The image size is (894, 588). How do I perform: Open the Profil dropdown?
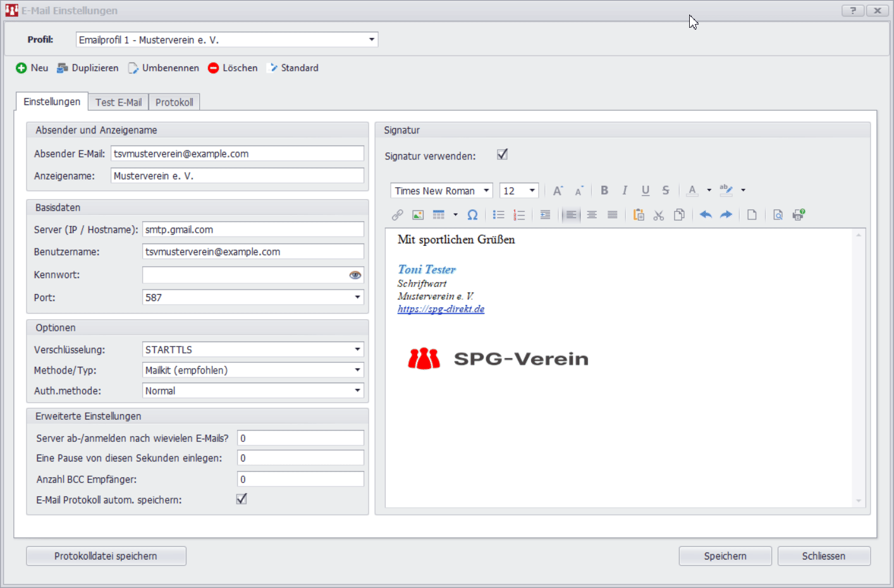pyautogui.click(x=372, y=40)
